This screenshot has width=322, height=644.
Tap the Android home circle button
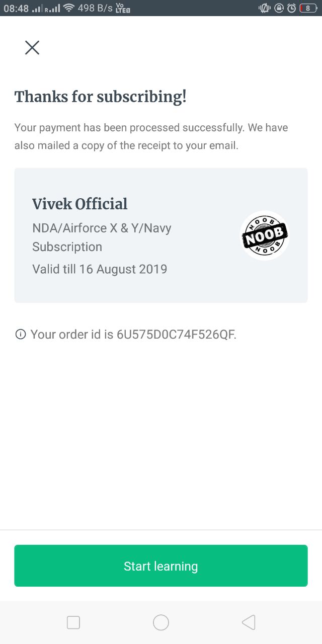pyautogui.click(x=161, y=622)
